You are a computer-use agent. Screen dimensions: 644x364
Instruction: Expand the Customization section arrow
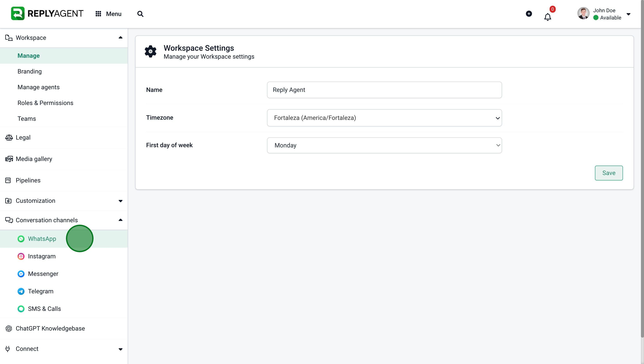120,201
